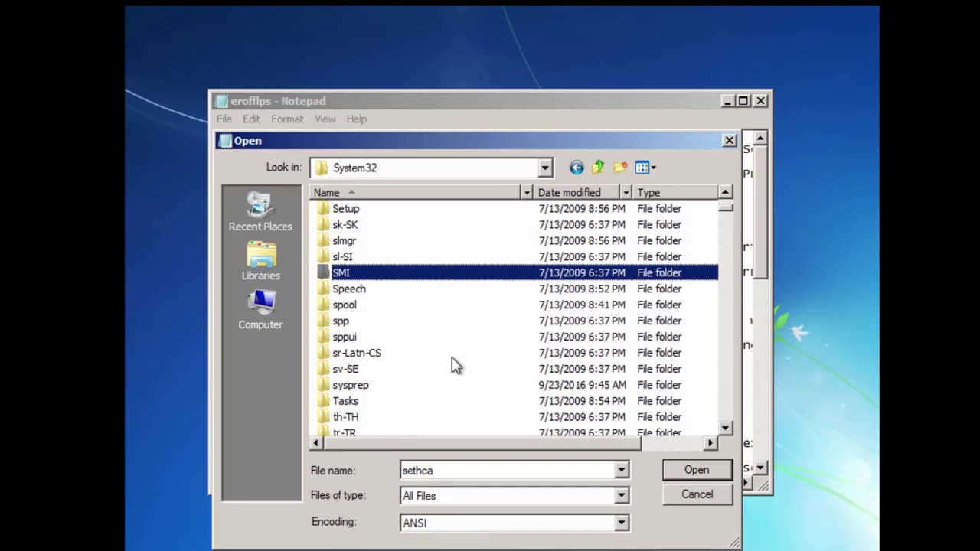Go back to last folder visited
The image size is (980, 551).
[x=577, y=168]
